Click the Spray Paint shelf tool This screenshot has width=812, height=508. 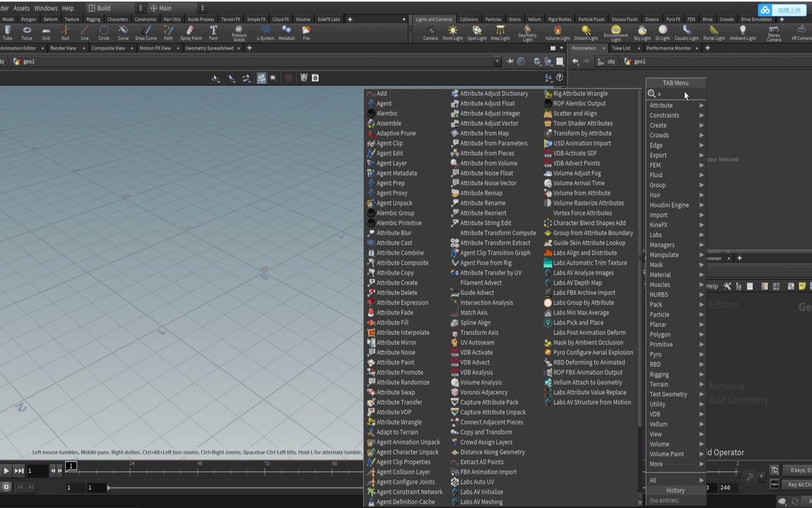(x=191, y=32)
